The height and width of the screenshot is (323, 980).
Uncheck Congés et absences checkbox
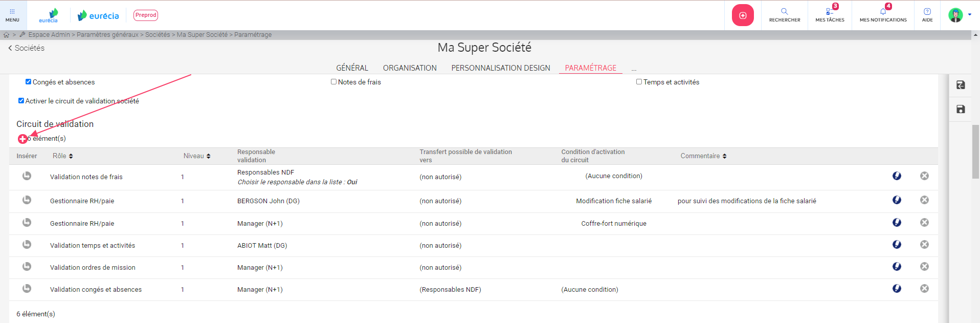29,82
